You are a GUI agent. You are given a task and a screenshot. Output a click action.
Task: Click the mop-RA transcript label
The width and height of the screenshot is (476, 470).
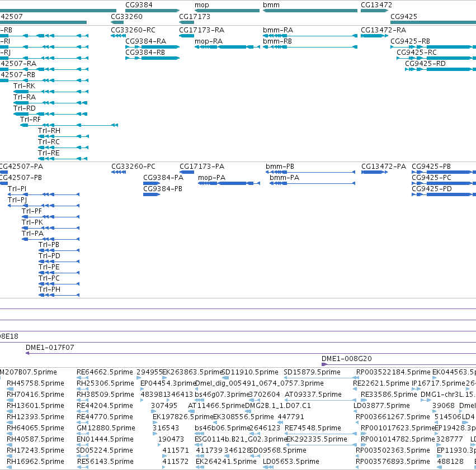pos(209,41)
